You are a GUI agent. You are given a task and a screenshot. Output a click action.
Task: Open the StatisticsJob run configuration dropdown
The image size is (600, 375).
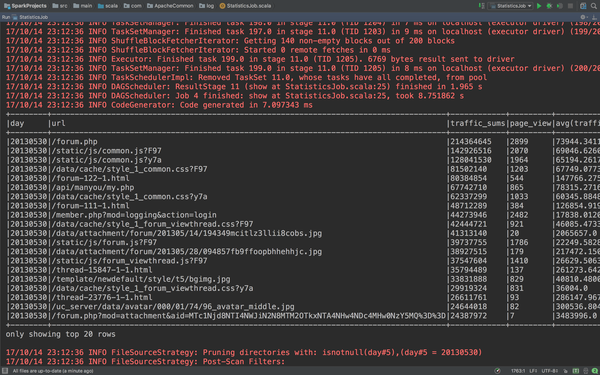[x=511, y=6]
